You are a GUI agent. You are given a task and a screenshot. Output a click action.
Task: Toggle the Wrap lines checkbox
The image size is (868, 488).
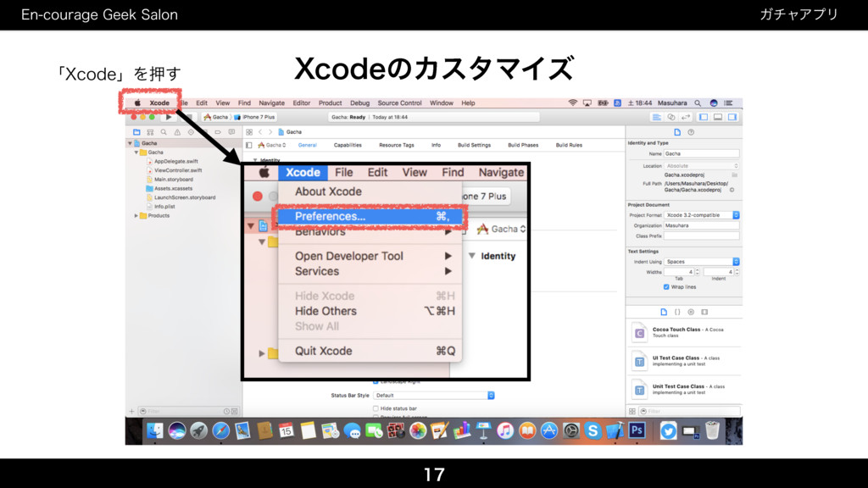[x=666, y=287]
